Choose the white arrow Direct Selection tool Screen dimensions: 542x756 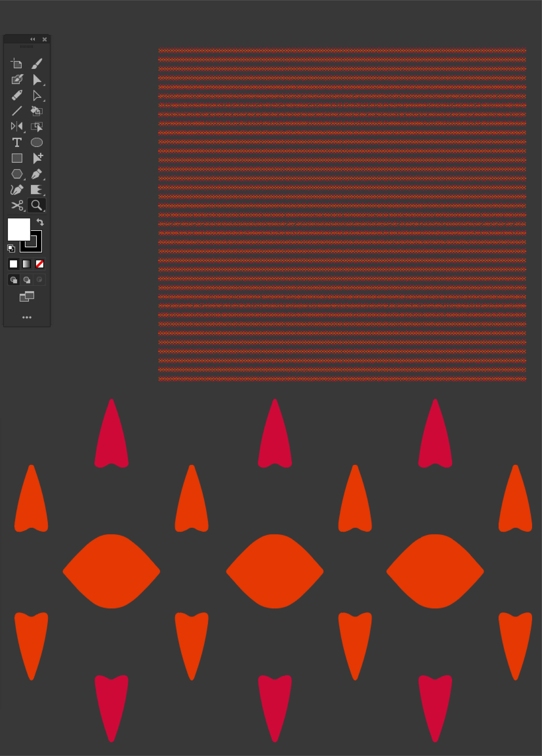36,95
